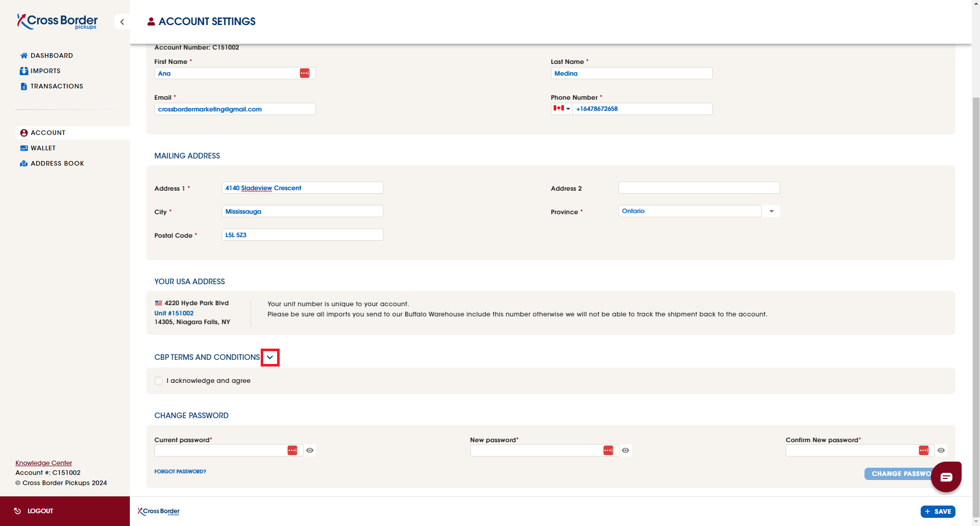Open Transactions from the sidebar
The height and width of the screenshot is (526, 980).
tap(52, 86)
